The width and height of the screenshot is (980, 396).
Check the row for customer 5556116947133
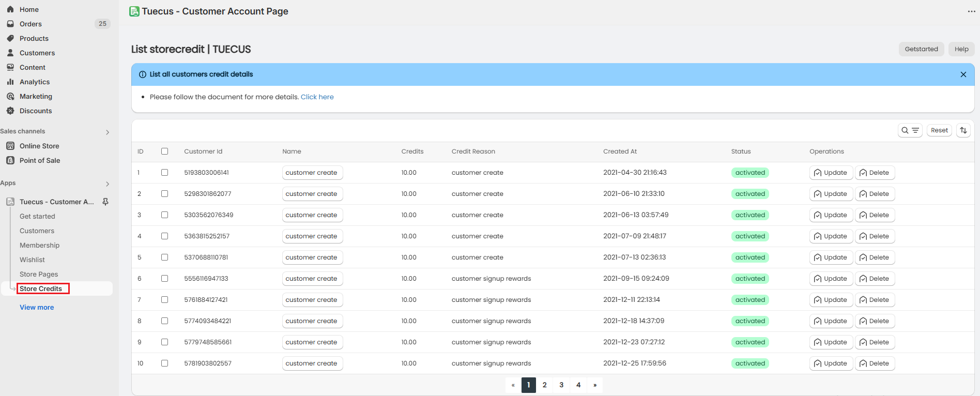click(x=164, y=279)
